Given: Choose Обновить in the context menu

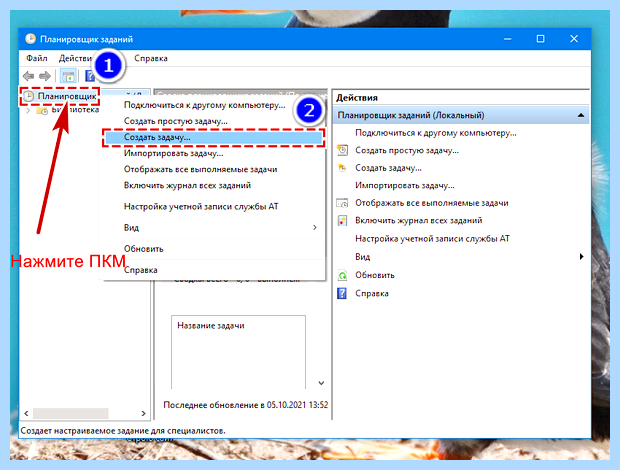Looking at the screenshot, I should pos(144,249).
